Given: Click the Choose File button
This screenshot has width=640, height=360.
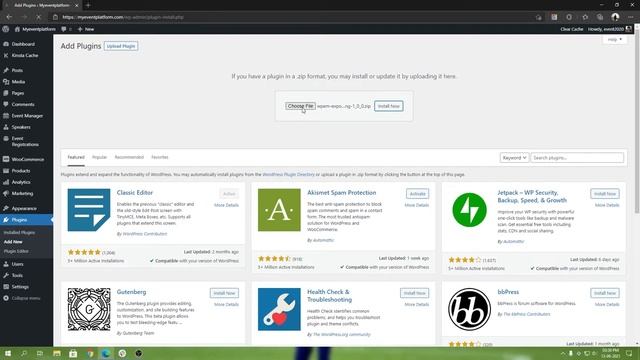Looking at the screenshot, I should tap(300, 106).
